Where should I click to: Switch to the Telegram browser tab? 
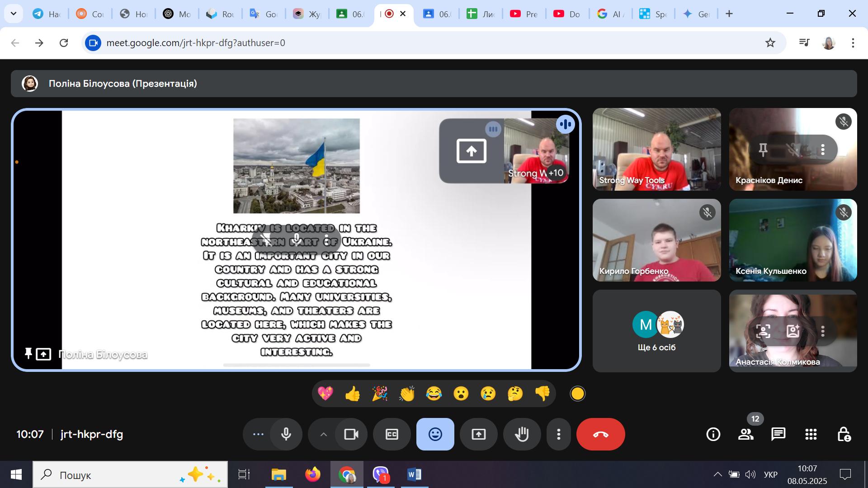[x=47, y=14]
